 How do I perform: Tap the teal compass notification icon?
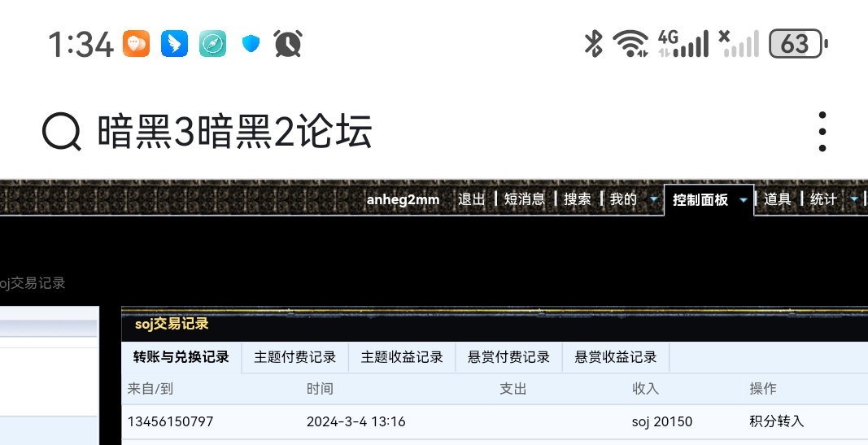click(212, 43)
